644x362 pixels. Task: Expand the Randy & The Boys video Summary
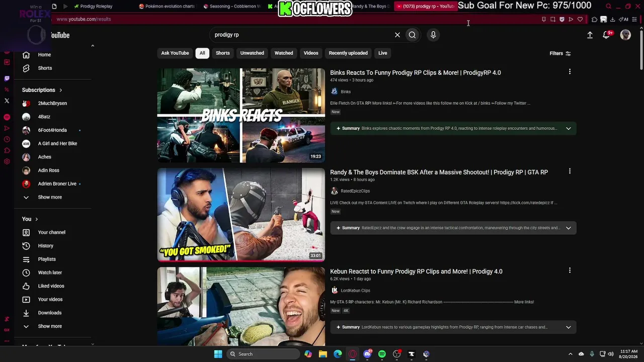point(569,228)
